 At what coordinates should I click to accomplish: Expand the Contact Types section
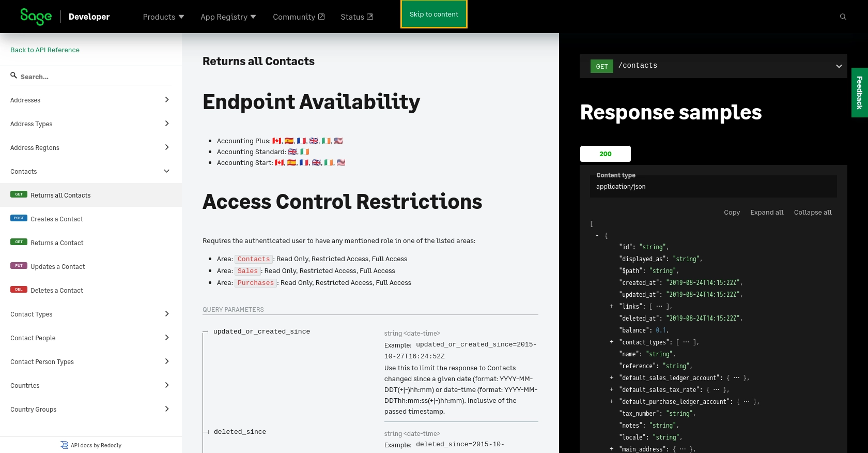pos(166,314)
